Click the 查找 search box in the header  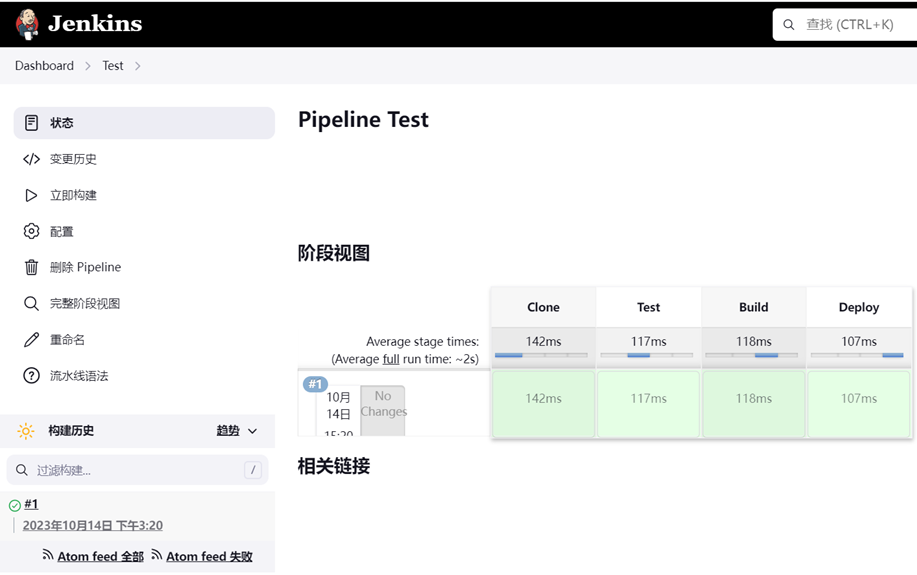pos(845,25)
